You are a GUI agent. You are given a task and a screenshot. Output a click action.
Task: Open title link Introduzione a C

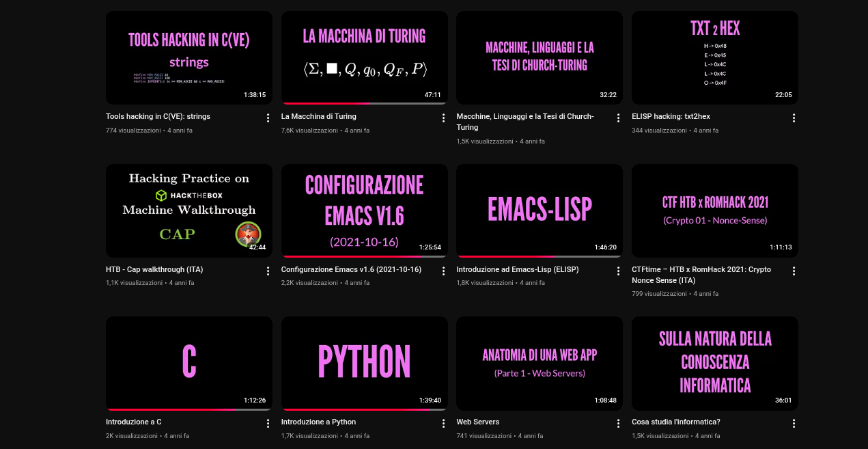(134, 422)
